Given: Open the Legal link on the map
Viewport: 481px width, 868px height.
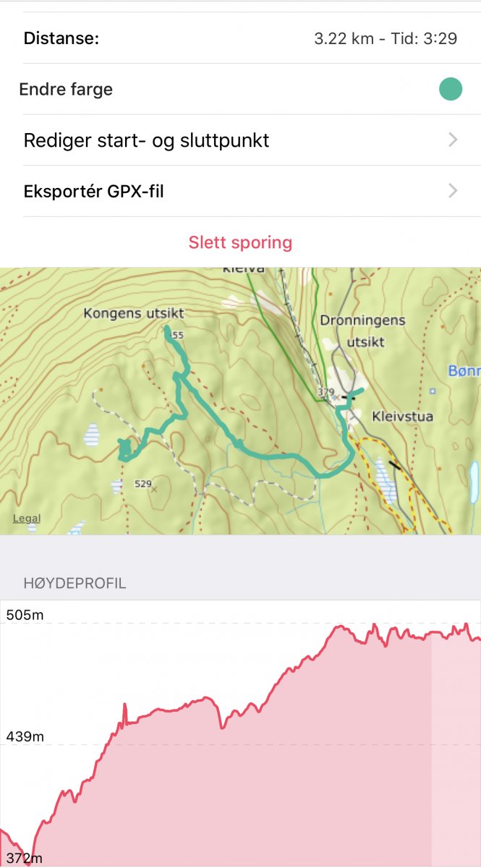Looking at the screenshot, I should (27, 519).
